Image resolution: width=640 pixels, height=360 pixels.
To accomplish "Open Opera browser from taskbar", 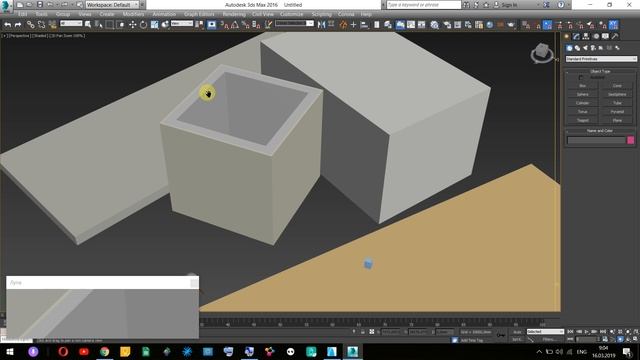I will [63, 351].
